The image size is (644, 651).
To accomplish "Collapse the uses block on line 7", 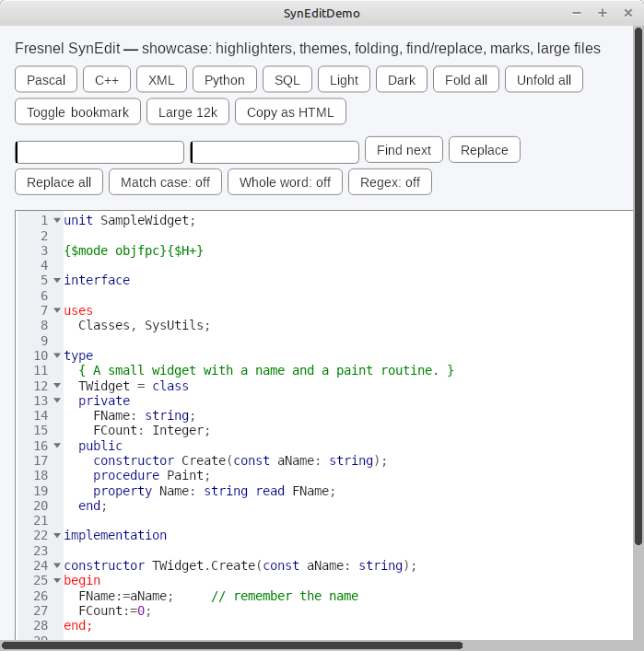I will [57, 310].
